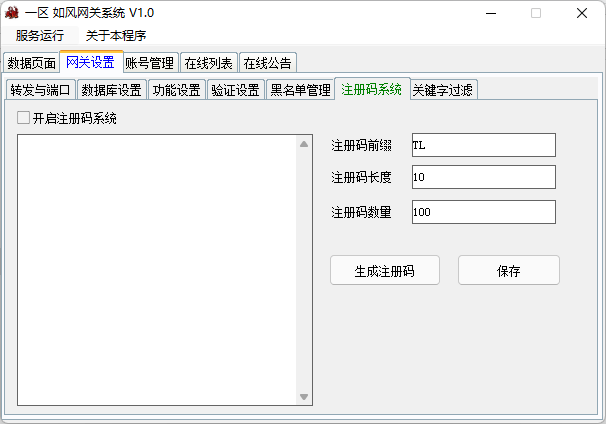The width and height of the screenshot is (606, 424).
Task: Open the 黑名单管理 sub-tab
Action: pyautogui.click(x=300, y=90)
